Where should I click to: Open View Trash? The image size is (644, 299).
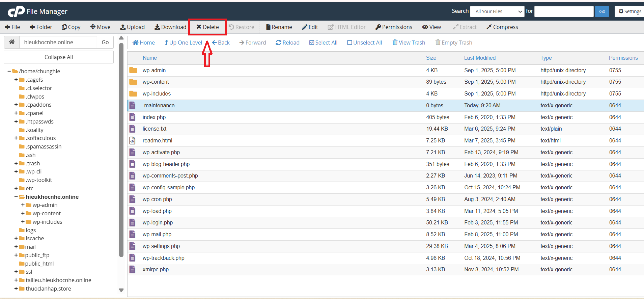click(x=409, y=43)
